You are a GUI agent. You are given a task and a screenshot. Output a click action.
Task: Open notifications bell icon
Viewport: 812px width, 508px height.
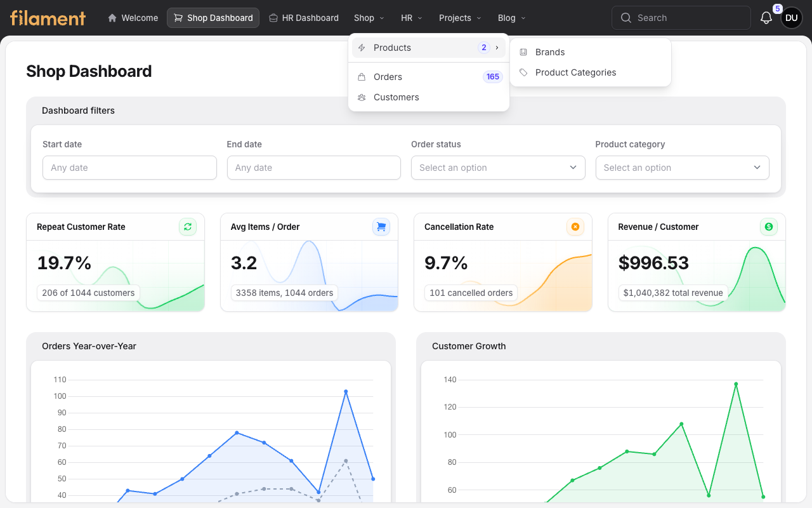[766, 18]
